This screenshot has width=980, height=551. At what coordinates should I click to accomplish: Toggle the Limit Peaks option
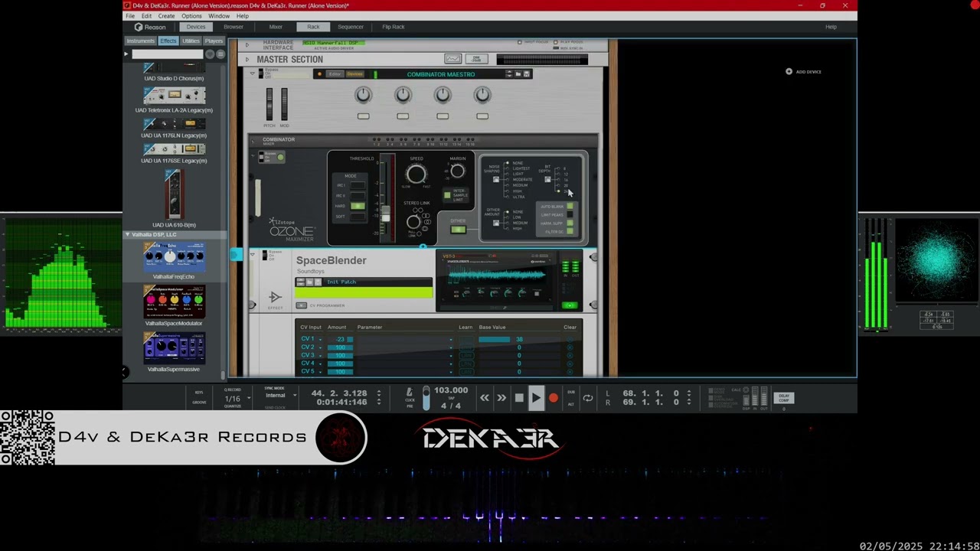pyautogui.click(x=570, y=215)
